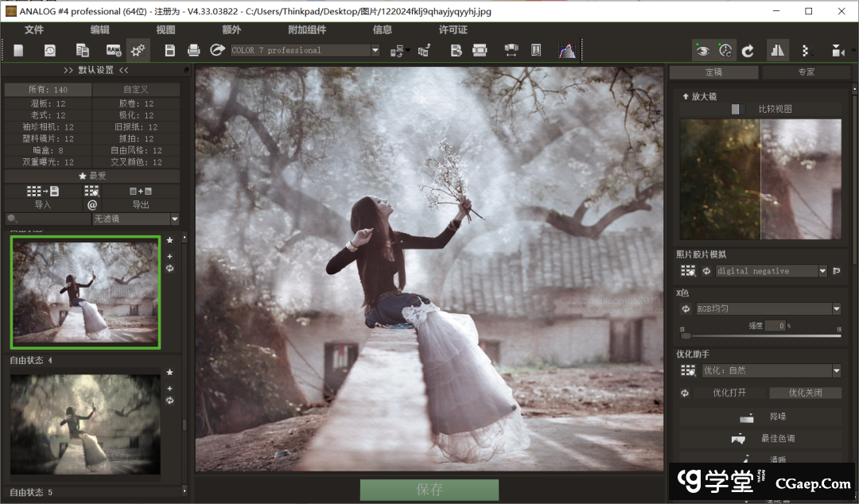This screenshot has height=504, width=859.
Task: Click the RAW settings toolbar icon
Action: pyautogui.click(x=114, y=50)
